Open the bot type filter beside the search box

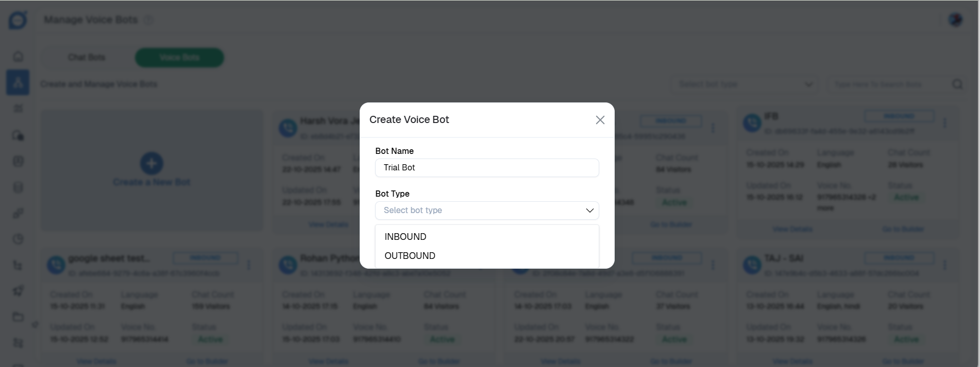tap(745, 84)
